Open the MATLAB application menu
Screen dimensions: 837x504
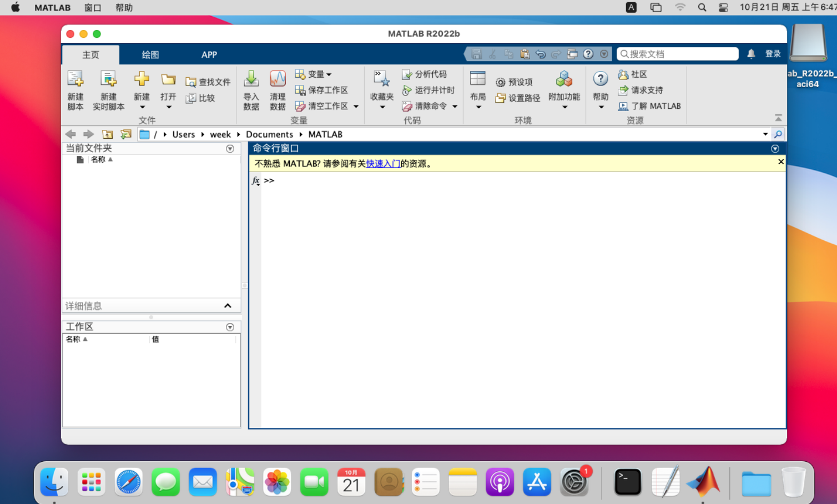click(52, 8)
